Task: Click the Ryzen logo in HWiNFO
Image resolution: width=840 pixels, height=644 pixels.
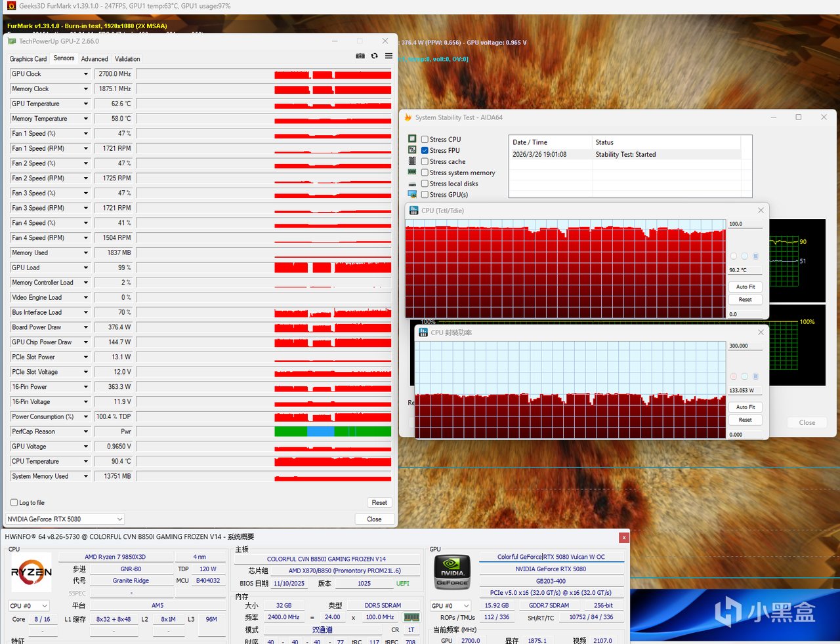Action: 31,573
